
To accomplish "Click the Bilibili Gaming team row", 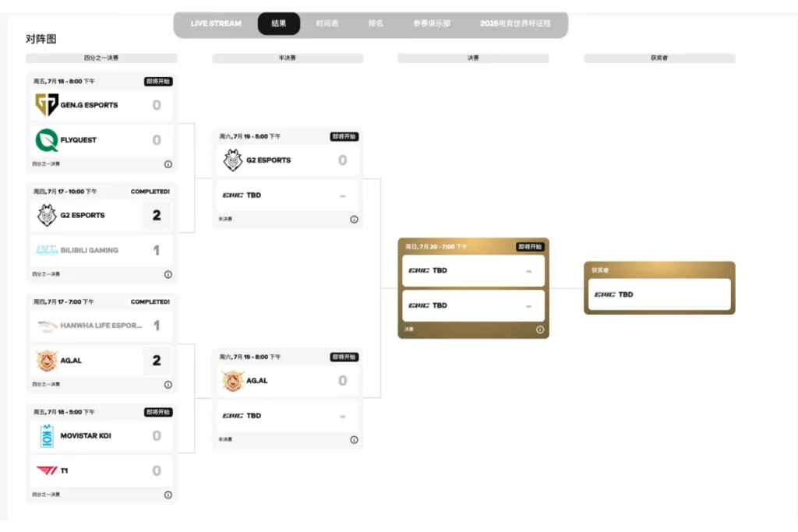I will 101,250.
